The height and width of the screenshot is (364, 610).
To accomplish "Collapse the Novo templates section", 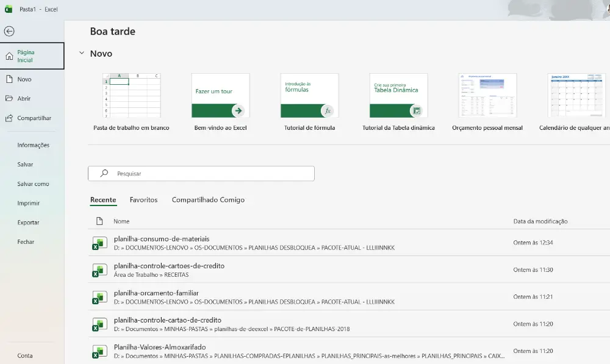I will [82, 53].
